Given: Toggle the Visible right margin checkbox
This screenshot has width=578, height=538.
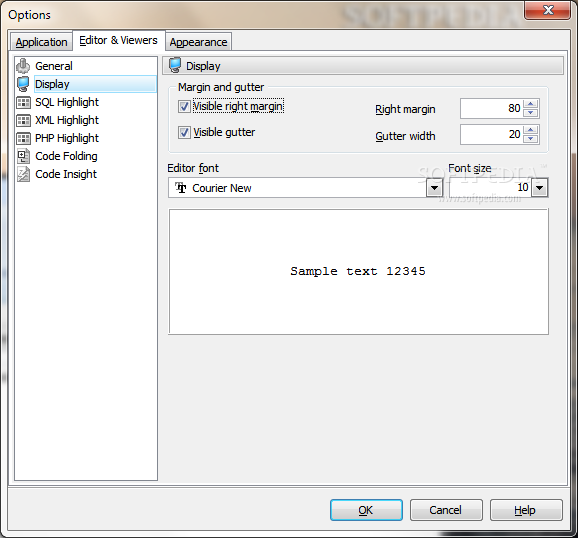Looking at the screenshot, I should [184, 107].
